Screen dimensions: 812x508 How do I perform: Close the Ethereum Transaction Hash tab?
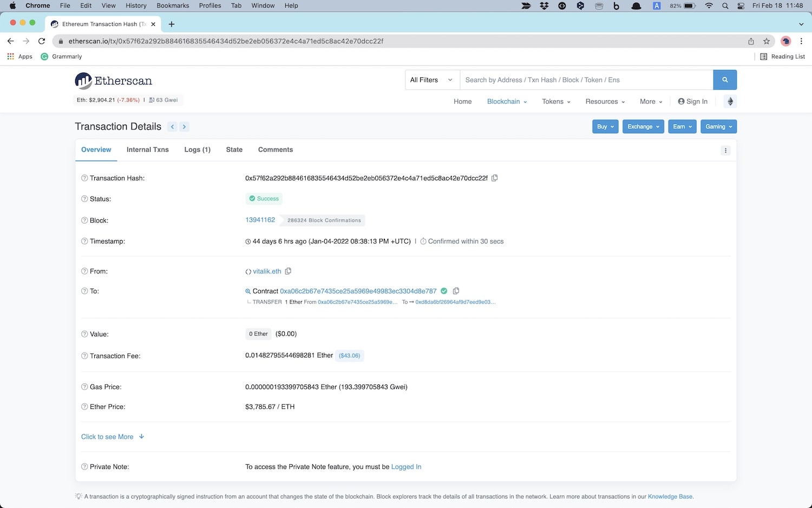click(153, 24)
